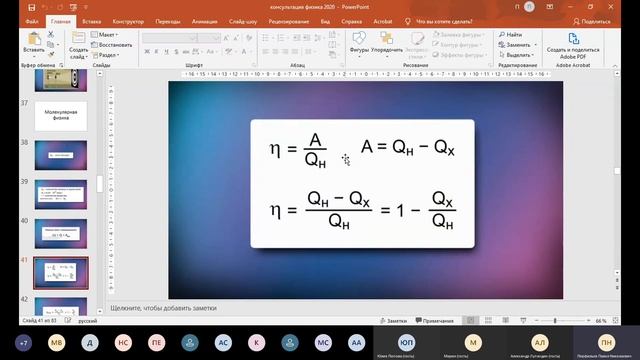
Task: Toggle bold Ж formatting
Action: pos(147,52)
